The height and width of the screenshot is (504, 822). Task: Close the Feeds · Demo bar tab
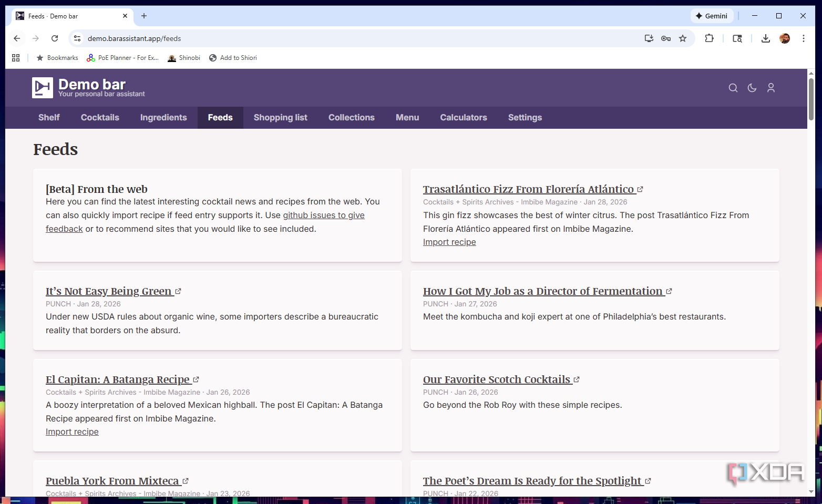[x=125, y=16]
